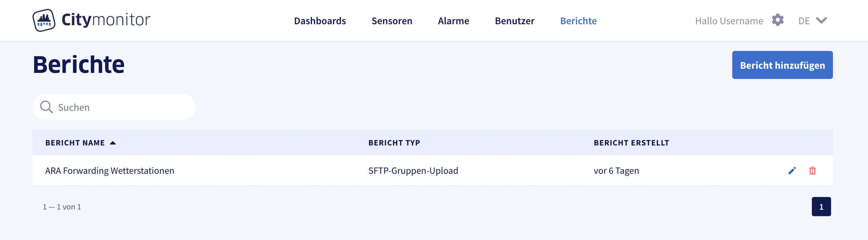
Task: Open the ARA Forwarding Wetterstationen row
Action: (x=110, y=171)
